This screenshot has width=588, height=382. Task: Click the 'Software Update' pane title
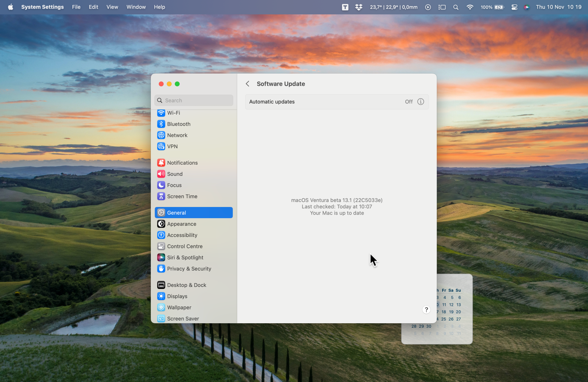(x=281, y=84)
